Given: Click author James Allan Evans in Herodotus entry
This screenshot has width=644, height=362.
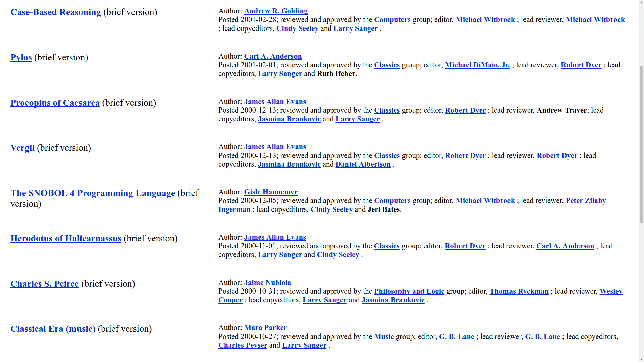Looking at the screenshot, I should pos(275,237).
